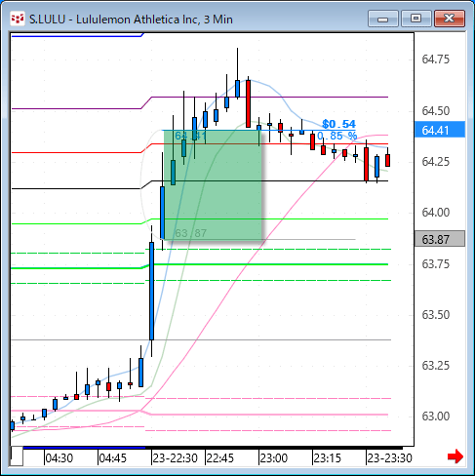Image resolution: width=475 pixels, height=476 pixels.
Task: Click the 04:45 time axis label
Action: [x=113, y=458]
